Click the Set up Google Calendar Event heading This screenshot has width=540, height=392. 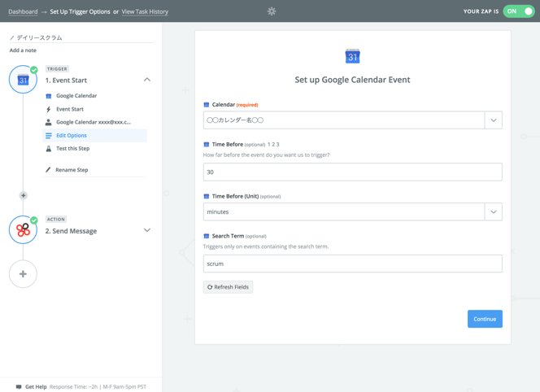[x=352, y=80]
